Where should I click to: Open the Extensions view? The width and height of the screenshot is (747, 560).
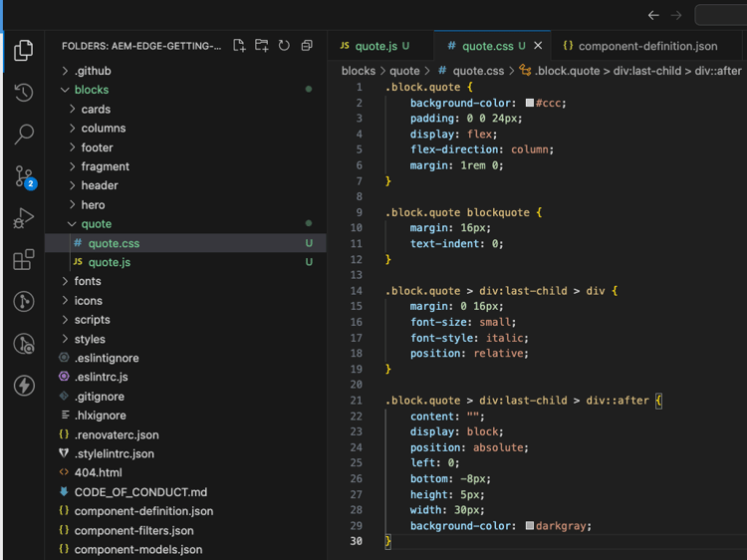click(x=24, y=260)
